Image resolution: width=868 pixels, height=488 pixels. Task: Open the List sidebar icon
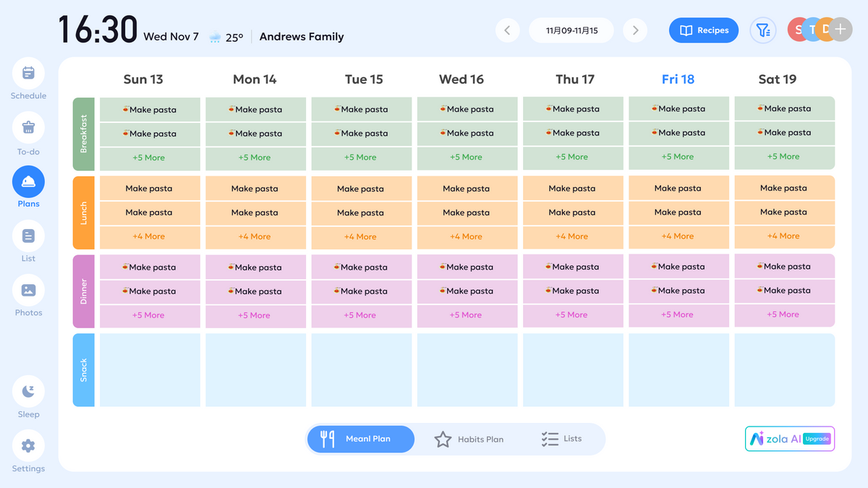tap(28, 236)
